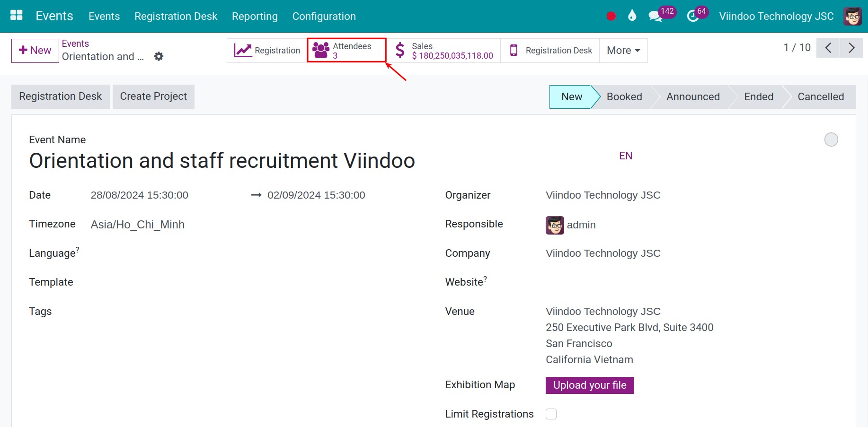868x427 pixels.
Task: Toggle the kanban state circle
Action: [831, 139]
